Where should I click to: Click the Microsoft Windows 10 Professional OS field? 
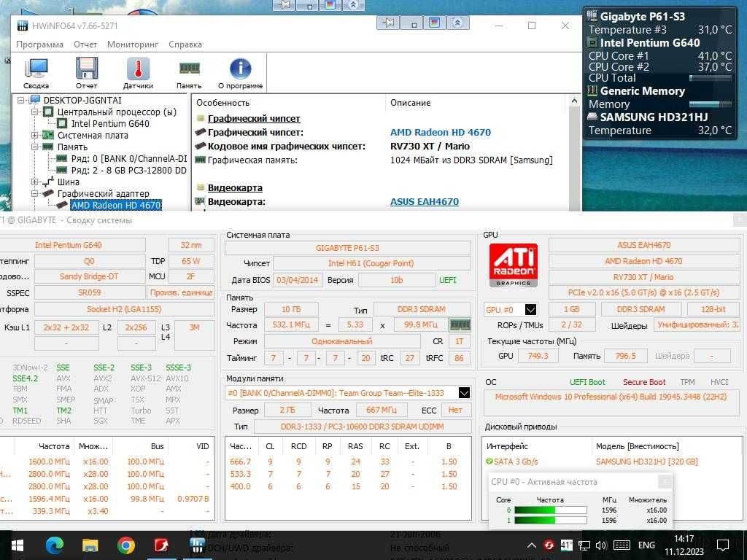click(611, 402)
